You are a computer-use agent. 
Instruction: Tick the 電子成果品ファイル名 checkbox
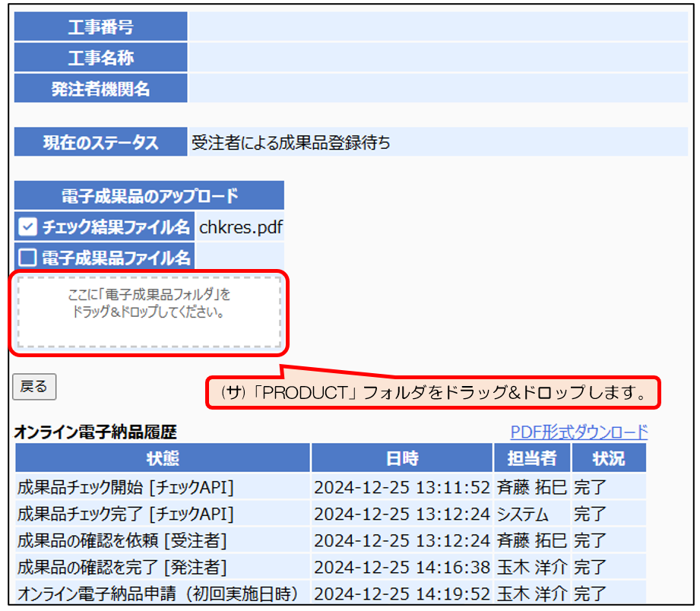[x=27, y=257]
